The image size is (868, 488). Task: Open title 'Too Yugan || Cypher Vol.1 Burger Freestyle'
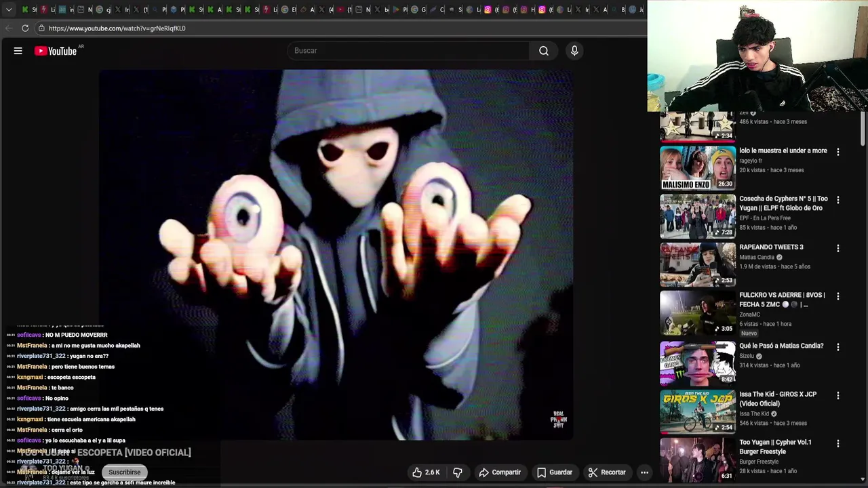click(775, 447)
